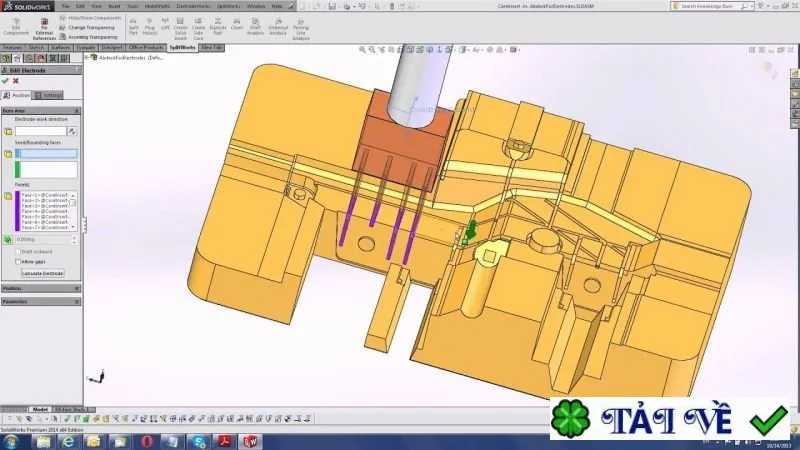
Task: Click the Clean tool in ribbon
Action: (237, 24)
